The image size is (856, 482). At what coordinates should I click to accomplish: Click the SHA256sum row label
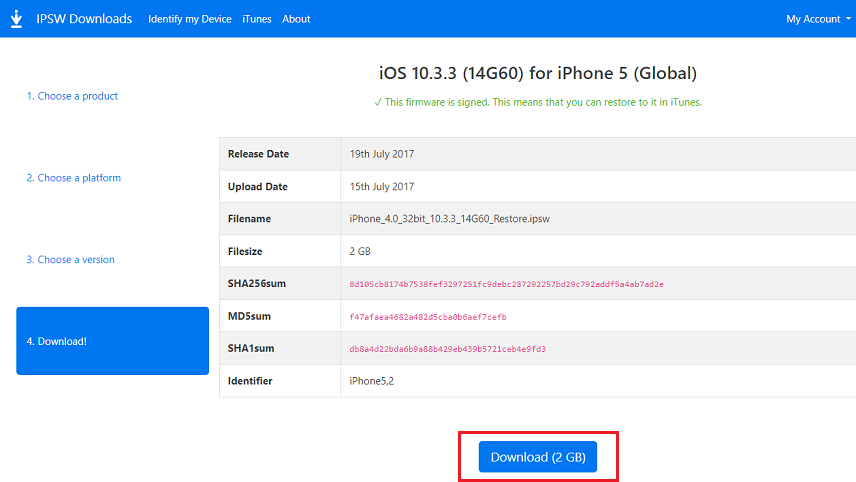257,283
